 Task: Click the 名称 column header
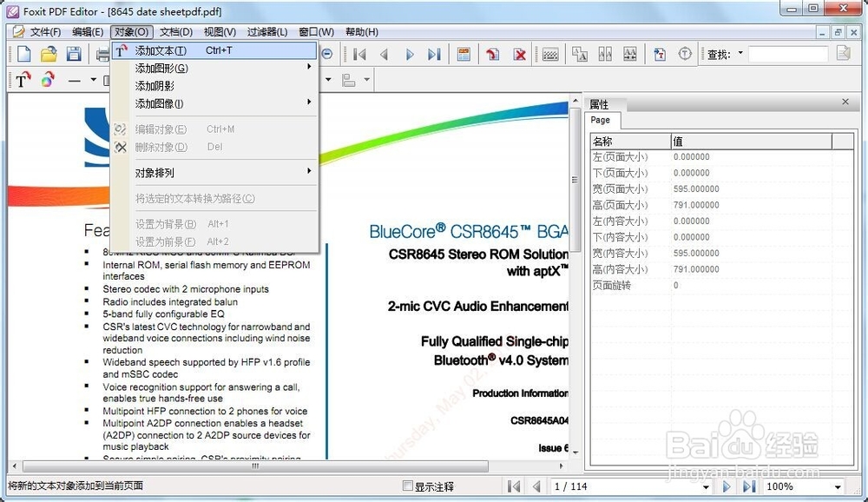[x=630, y=142]
